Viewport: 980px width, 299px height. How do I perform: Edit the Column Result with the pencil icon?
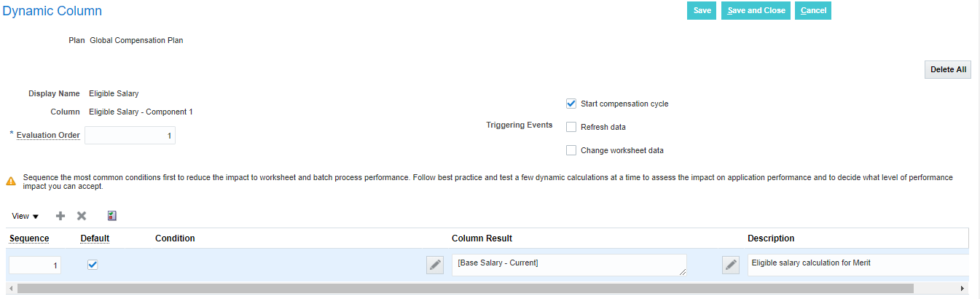[x=731, y=265]
